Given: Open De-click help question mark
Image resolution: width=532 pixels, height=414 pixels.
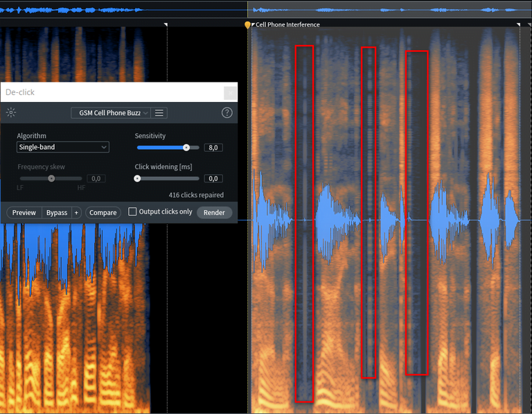Looking at the screenshot, I should 227,113.
